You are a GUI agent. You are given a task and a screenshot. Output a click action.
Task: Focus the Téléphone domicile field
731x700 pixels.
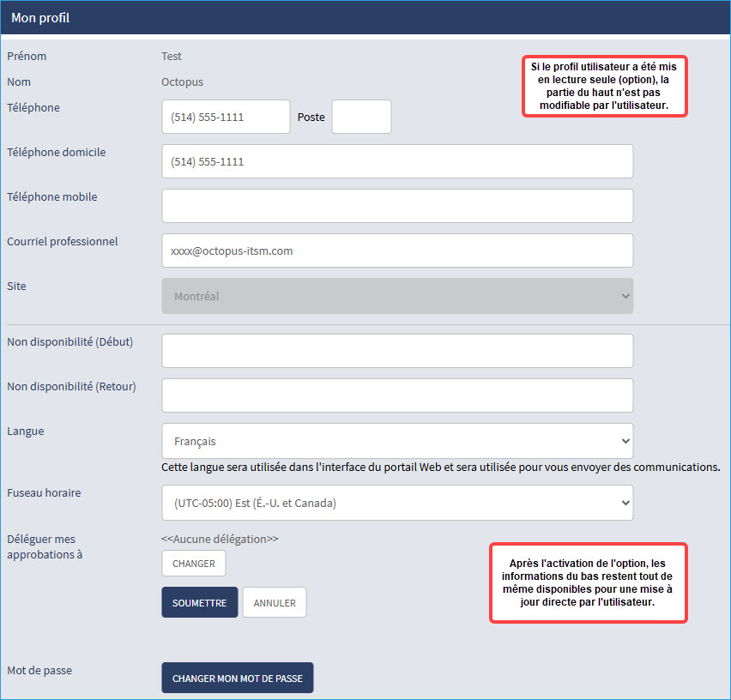[x=397, y=161]
